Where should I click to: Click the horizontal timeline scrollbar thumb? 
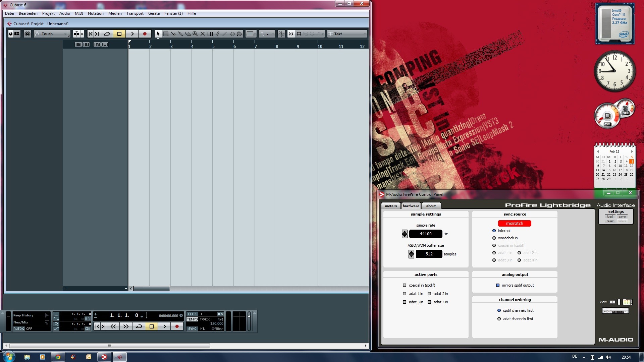point(152,289)
